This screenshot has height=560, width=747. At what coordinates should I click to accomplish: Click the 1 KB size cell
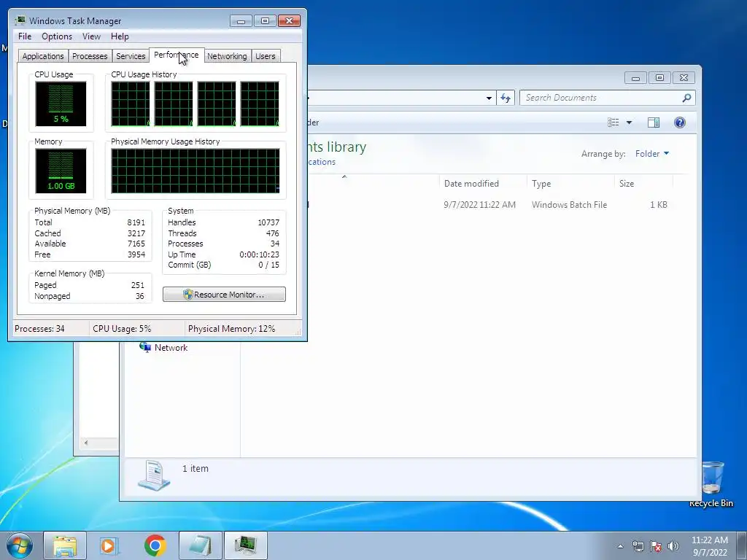tap(659, 205)
